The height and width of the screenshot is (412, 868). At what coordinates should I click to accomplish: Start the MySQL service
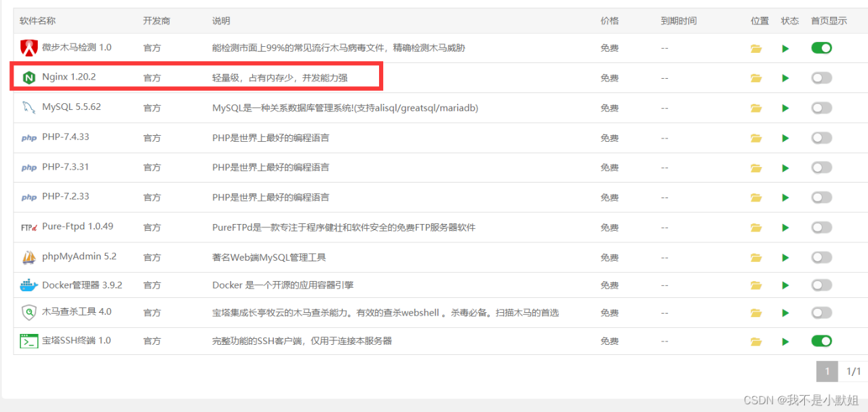coord(785,107)
